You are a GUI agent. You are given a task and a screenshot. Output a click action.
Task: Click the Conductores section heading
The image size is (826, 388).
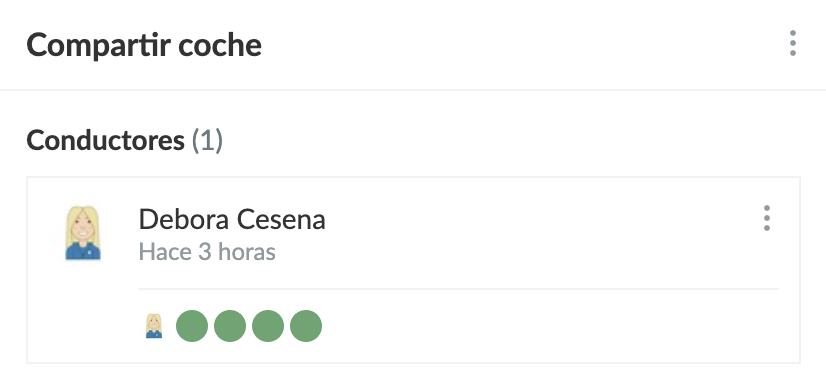click(x=105, y=140)
